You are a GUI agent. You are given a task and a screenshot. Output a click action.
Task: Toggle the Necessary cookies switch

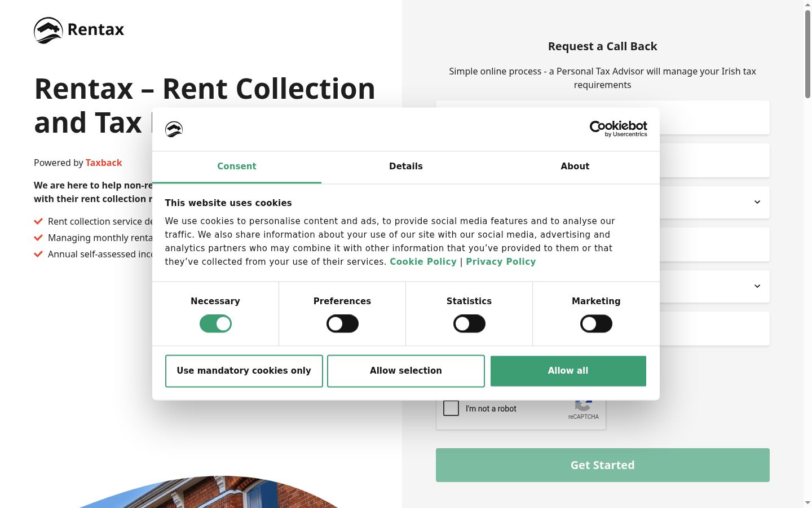click(215, 323)
